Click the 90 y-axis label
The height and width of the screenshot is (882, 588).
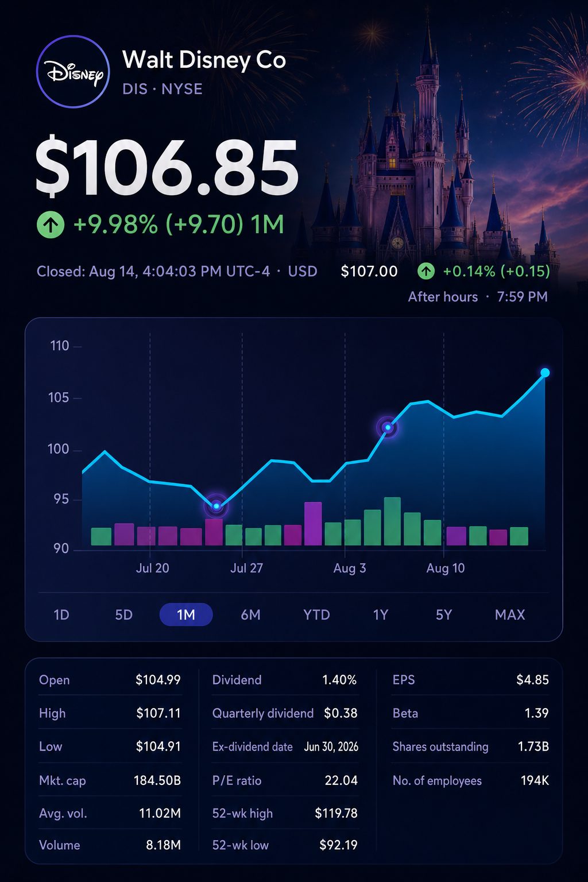[61, 549]
